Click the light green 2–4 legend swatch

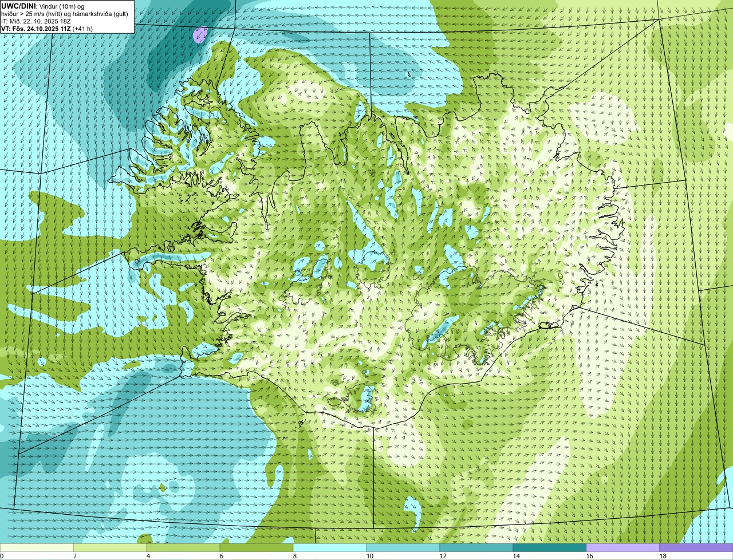[110, 548]
